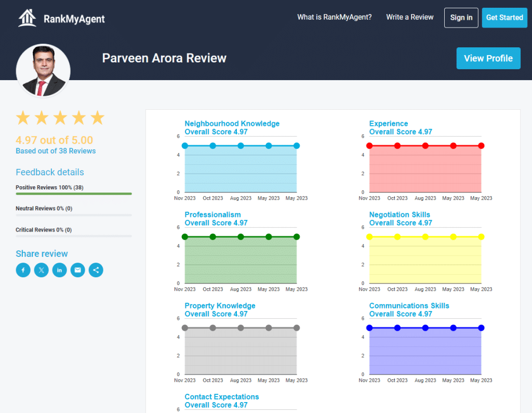Click the Positive Reviews green progress bar
Viewport: 532px width, 413px height.
tap(74, 193)
